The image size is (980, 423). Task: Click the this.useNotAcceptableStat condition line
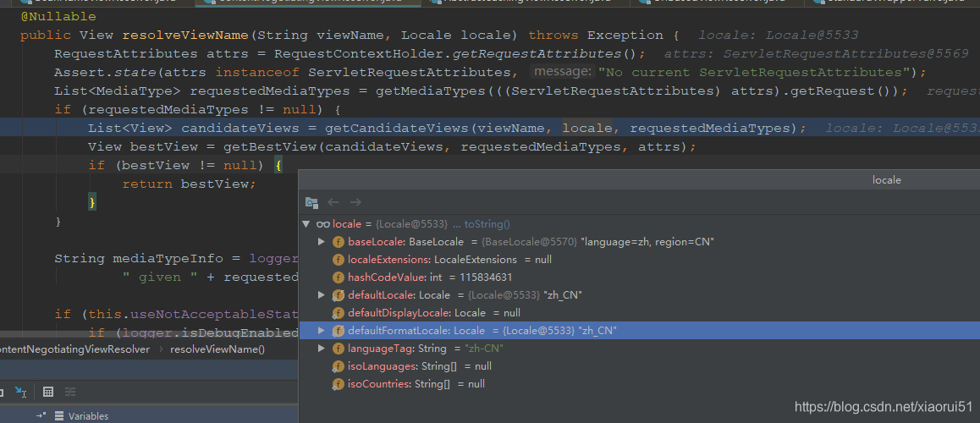tap(177, 314)
